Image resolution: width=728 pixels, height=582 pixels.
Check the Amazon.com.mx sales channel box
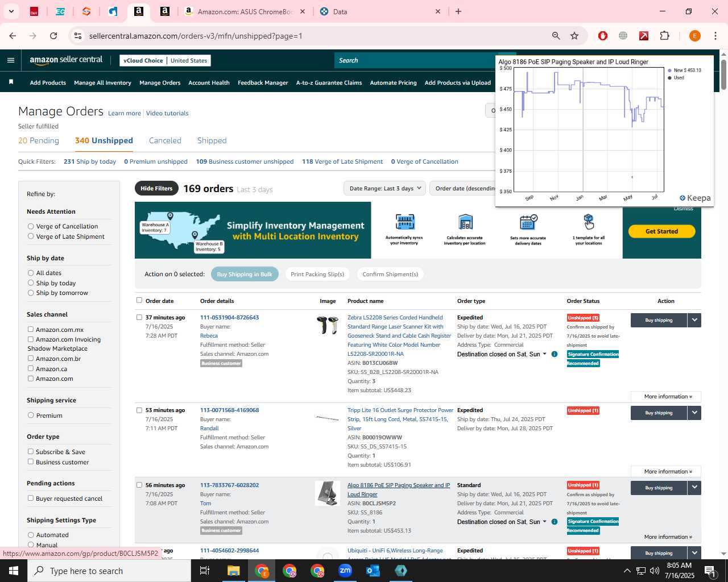(x=31, y=329)
